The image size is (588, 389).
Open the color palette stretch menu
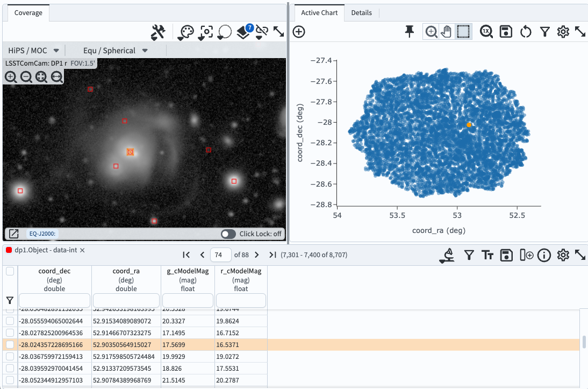[x=185, y=32]
